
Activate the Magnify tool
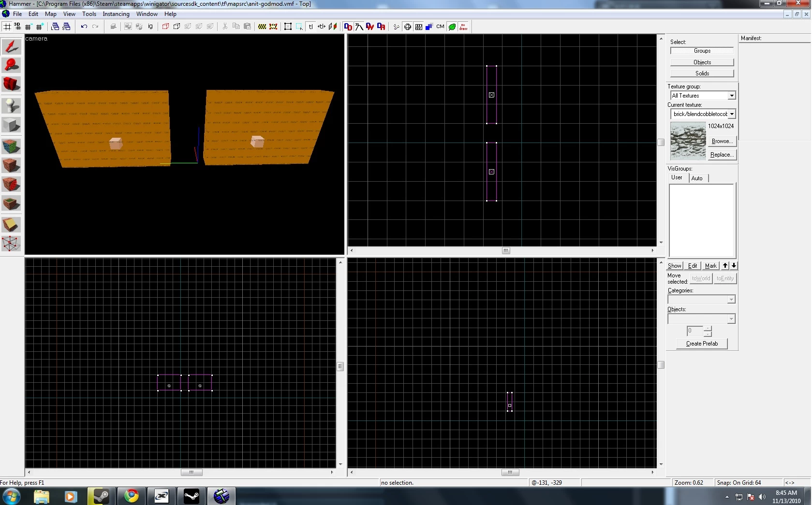pyautogui.click(x=11, y=65)
